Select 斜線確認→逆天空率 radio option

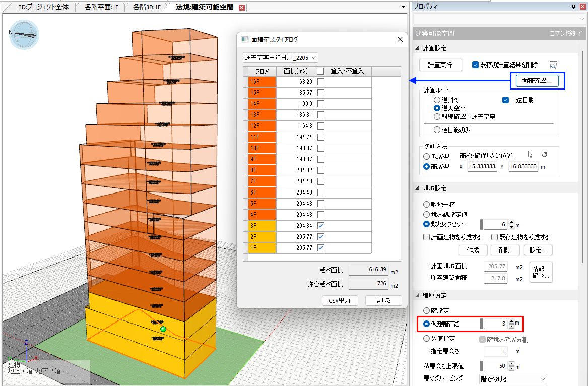437,117
